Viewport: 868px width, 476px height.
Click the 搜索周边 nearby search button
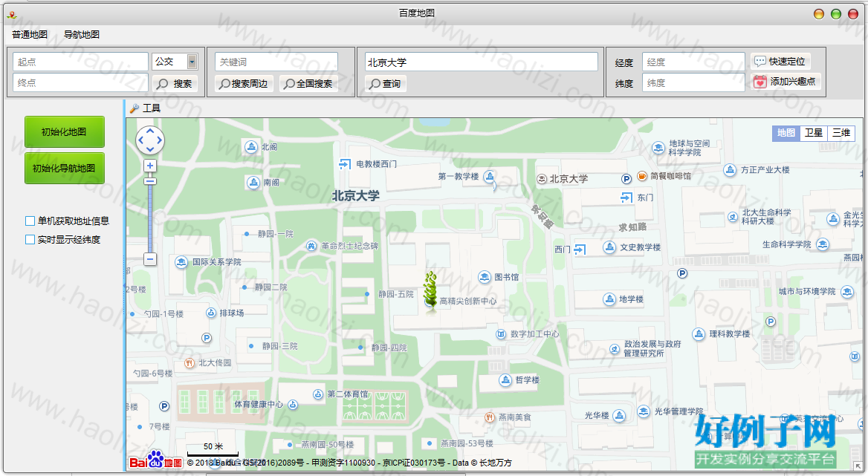(244, 83)
